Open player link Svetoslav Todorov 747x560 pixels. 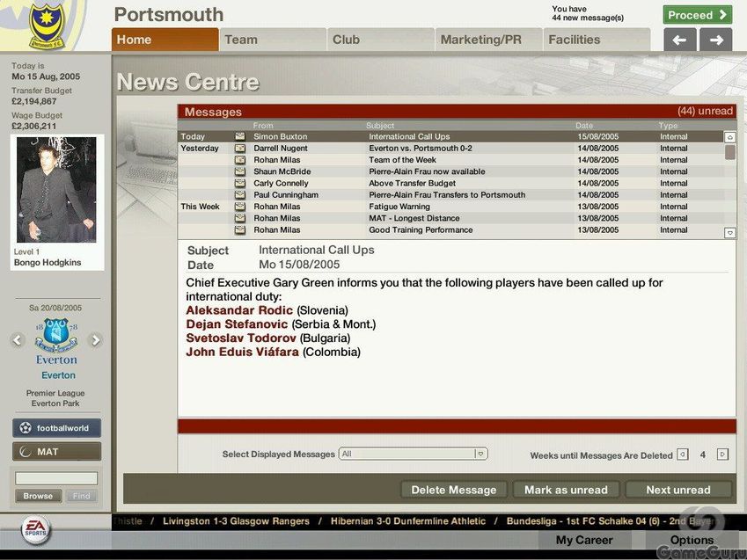point(241,338)
